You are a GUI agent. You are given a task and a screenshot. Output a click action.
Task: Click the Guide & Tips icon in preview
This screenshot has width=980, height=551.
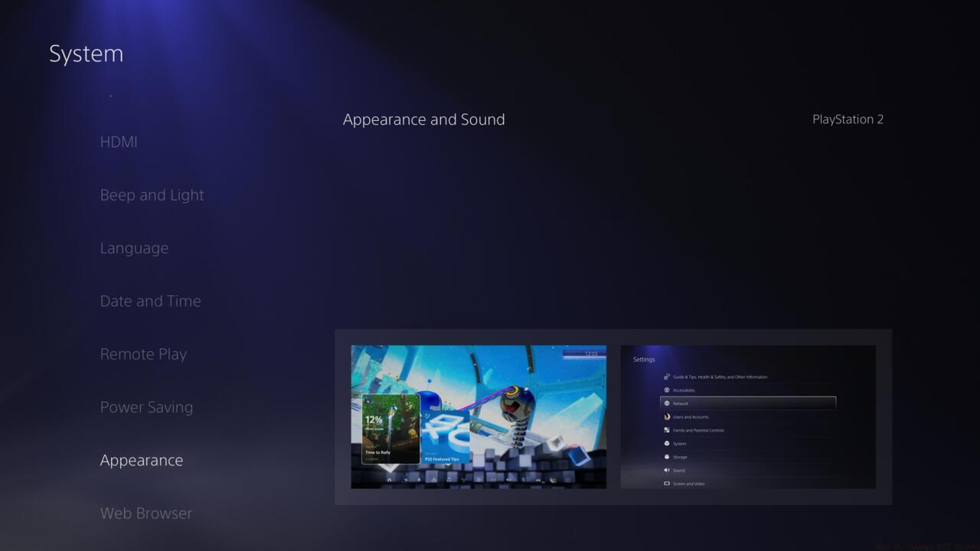666,377
